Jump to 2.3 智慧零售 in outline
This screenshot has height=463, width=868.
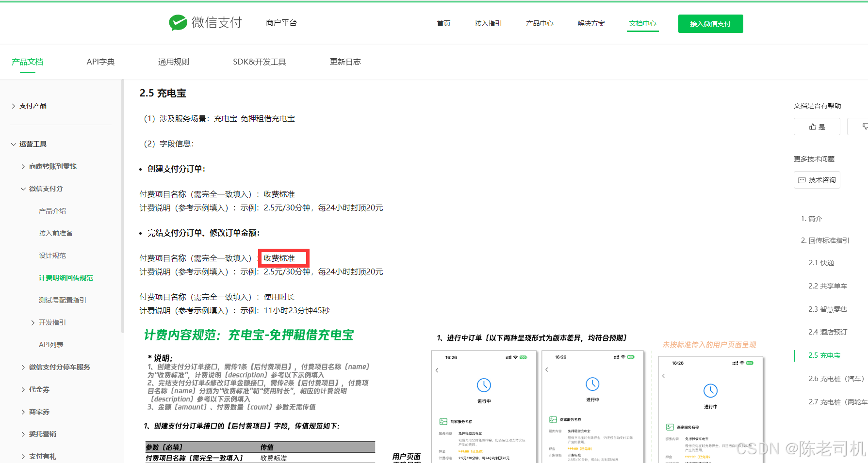click(x=828, y=309)
